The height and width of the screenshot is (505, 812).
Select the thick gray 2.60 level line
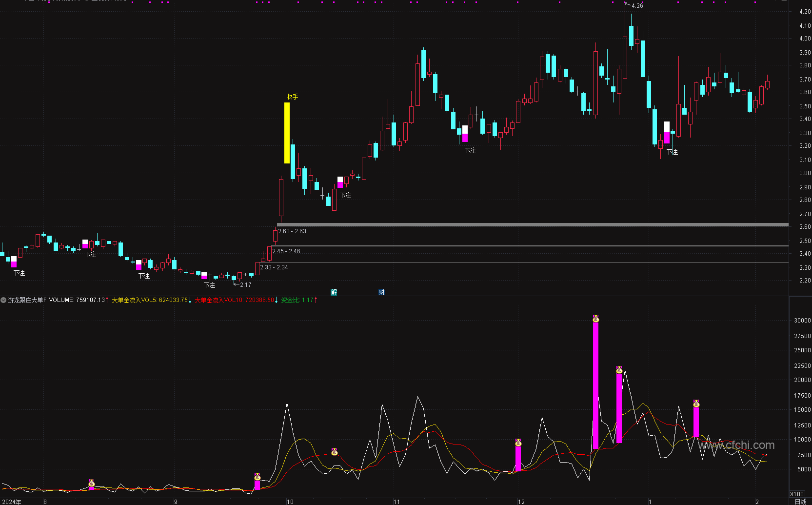click(x=533, y=225)
